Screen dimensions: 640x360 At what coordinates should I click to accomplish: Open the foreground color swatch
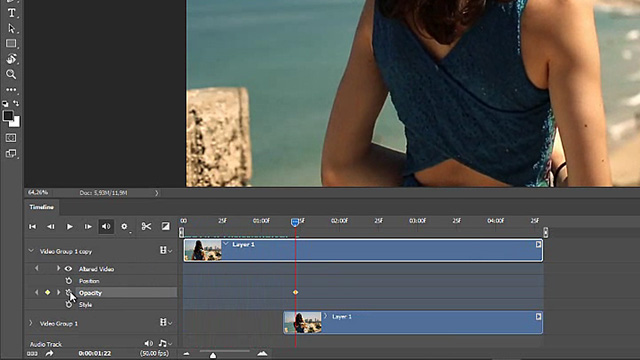pos(8,116)
